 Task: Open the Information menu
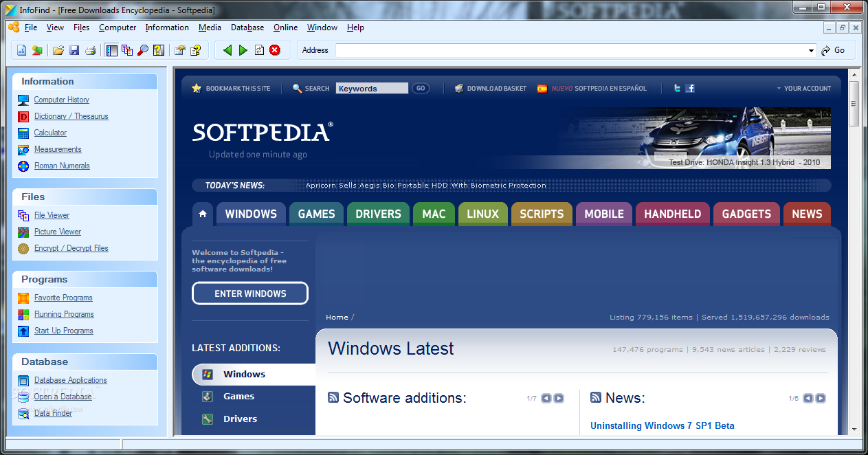point(167,27)
